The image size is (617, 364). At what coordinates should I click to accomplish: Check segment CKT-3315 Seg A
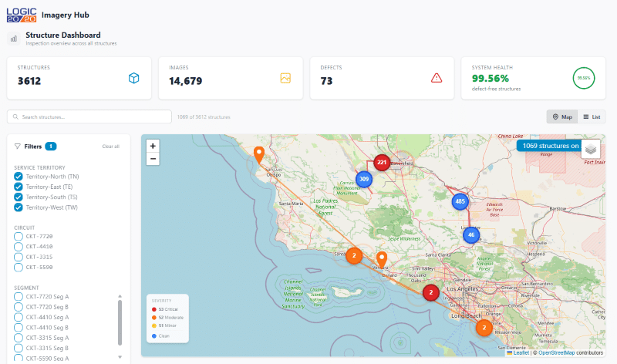point(18,338)
